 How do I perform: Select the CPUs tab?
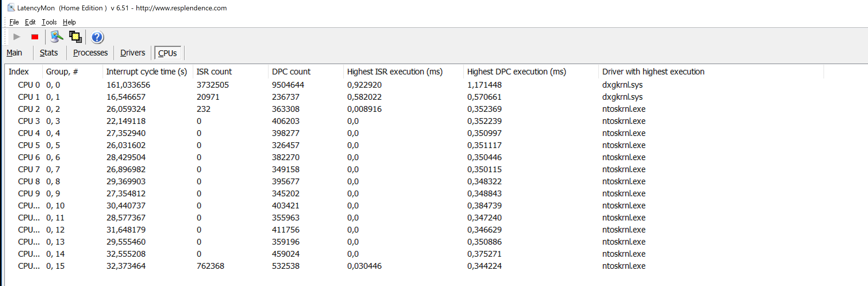pos(167,53)
